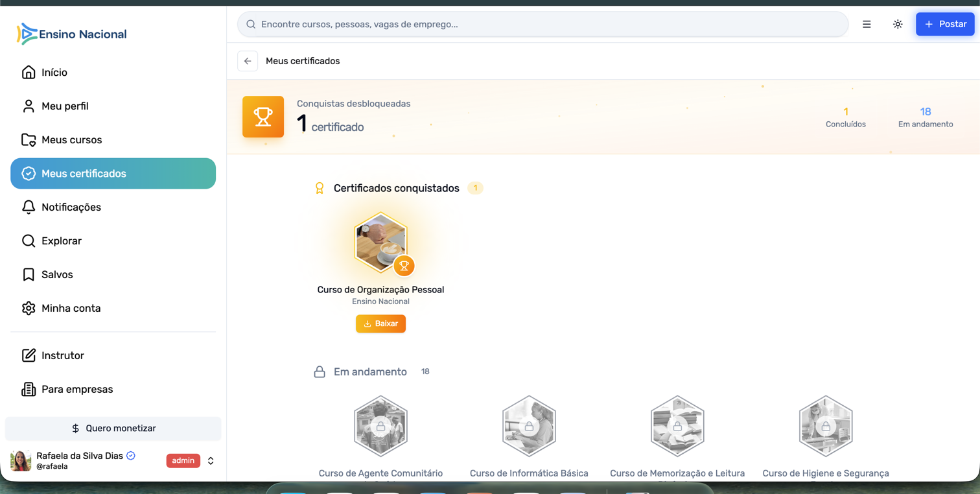Image resolution: width=980 pixels, height=494 pixels.
Task: Click the Minha conta gear icon
Action: tap(29, 309)
